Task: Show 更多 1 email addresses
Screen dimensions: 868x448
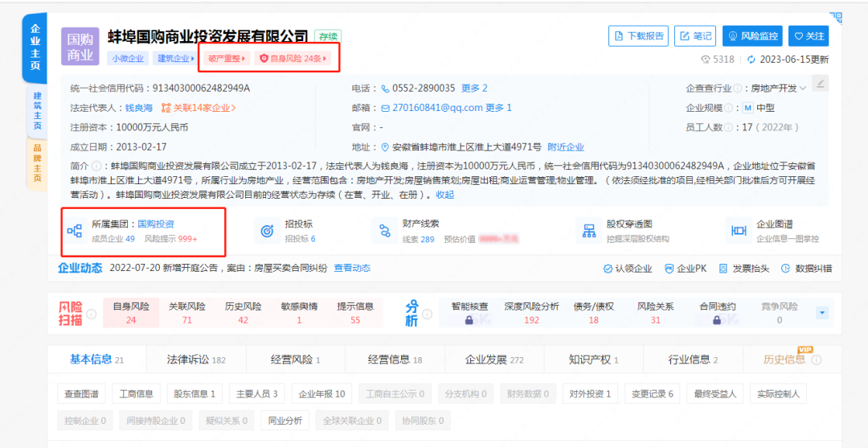Action: click(499, 108)
